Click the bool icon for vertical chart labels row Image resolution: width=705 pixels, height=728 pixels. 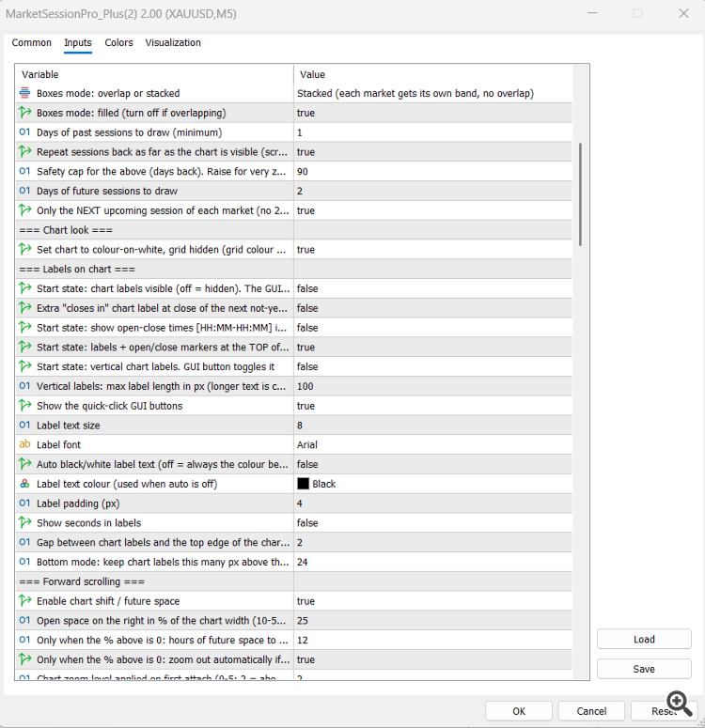point(24,366)
